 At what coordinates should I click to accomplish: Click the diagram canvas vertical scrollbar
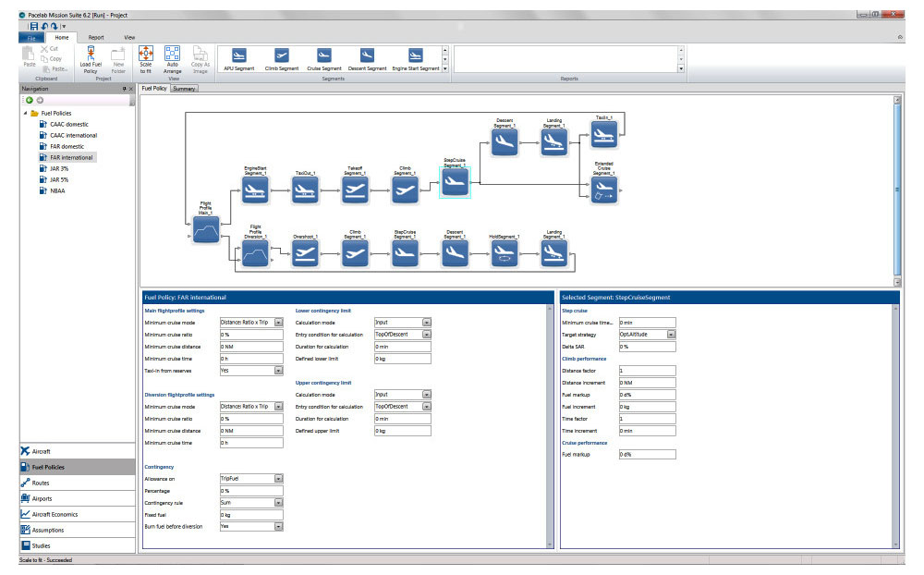point(897,190)
